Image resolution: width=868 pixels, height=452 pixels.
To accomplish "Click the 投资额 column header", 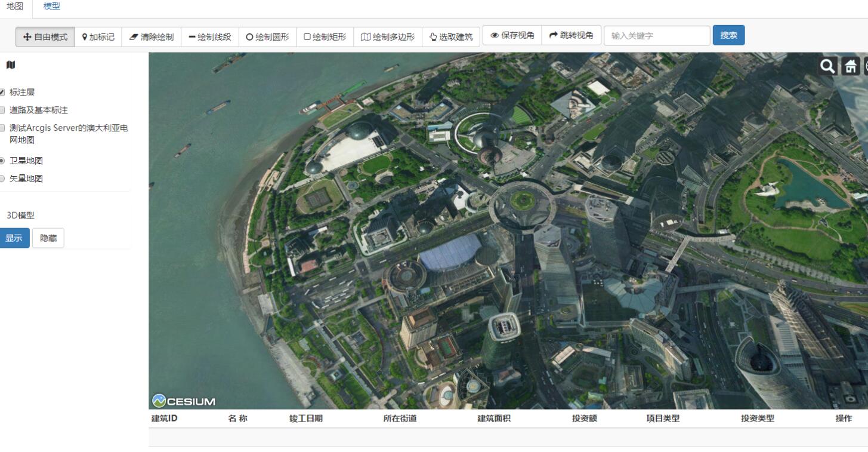I will point(585,419).
